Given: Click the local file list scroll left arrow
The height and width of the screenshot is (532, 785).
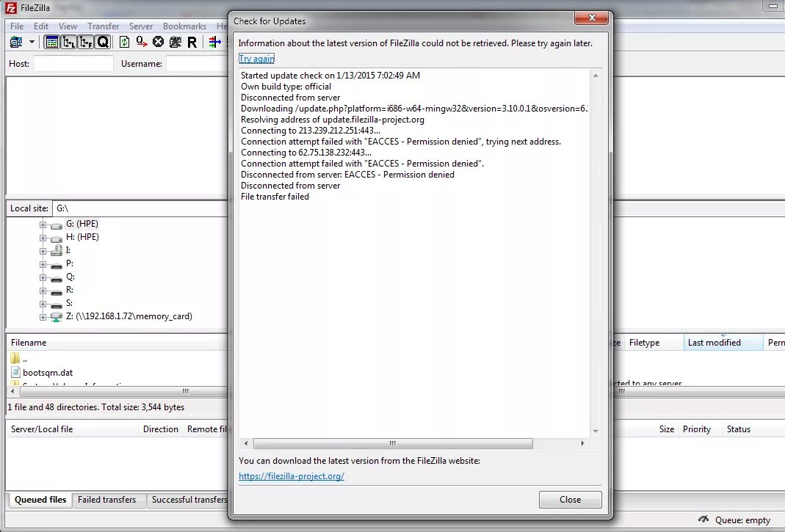Looking at the screenshot, I should (x=12, y=391).
